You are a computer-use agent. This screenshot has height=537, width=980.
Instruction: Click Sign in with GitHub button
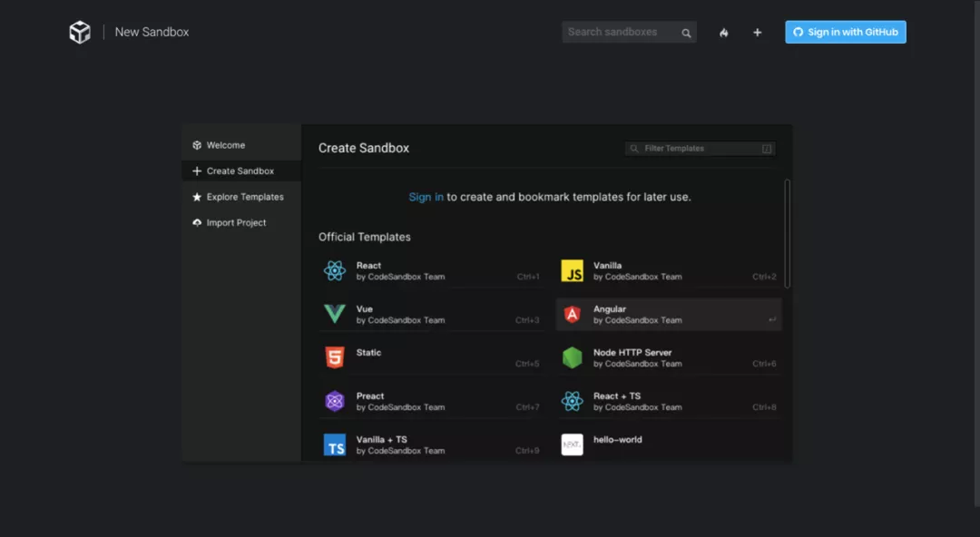click(x=846, y=33)
